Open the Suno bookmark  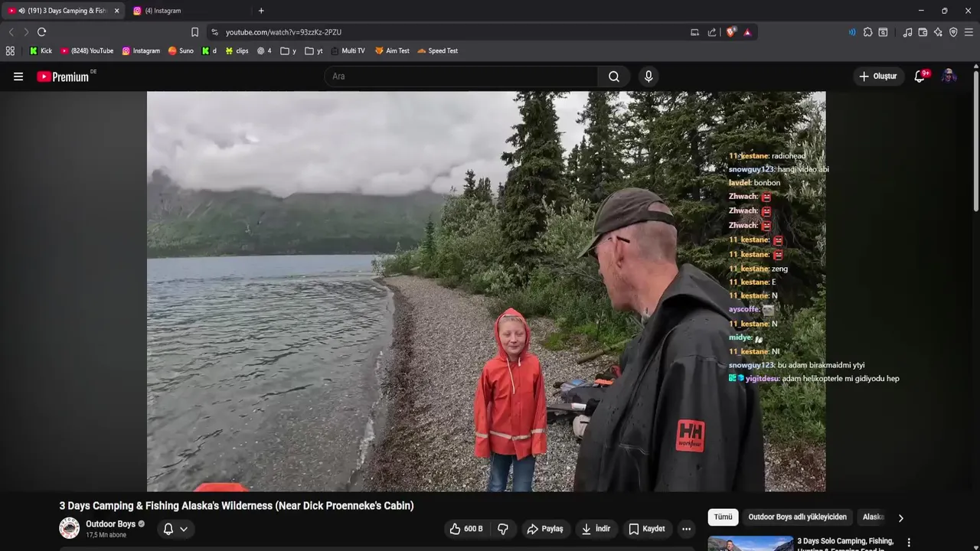coord(181,51)
